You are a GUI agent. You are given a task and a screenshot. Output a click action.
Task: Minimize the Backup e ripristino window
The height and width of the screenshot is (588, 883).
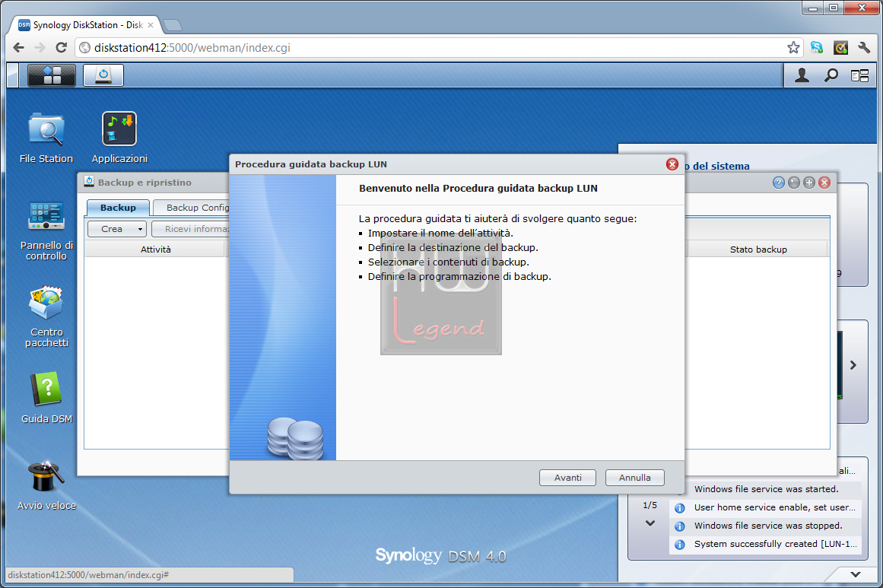794,183
